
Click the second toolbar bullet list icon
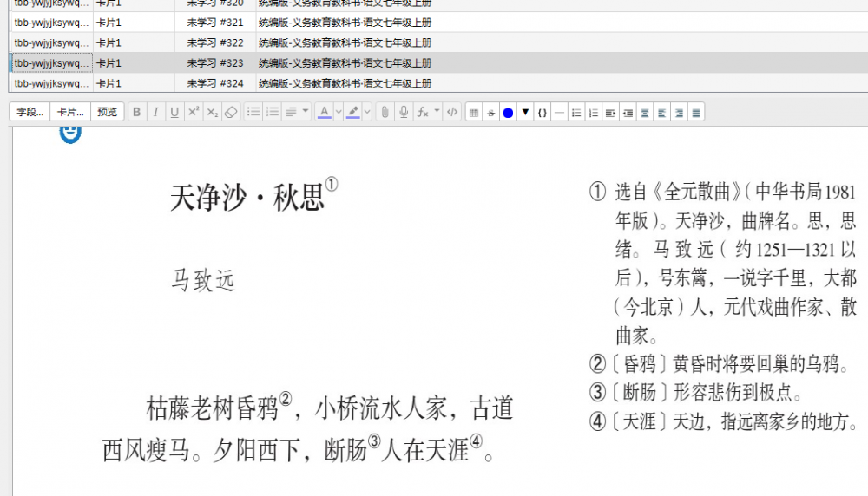[576, 113]
